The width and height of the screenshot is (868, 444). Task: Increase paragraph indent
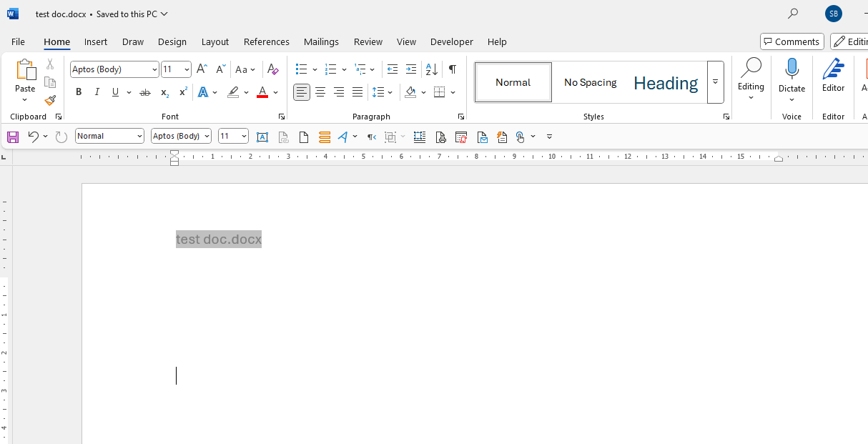coord(411,69)
